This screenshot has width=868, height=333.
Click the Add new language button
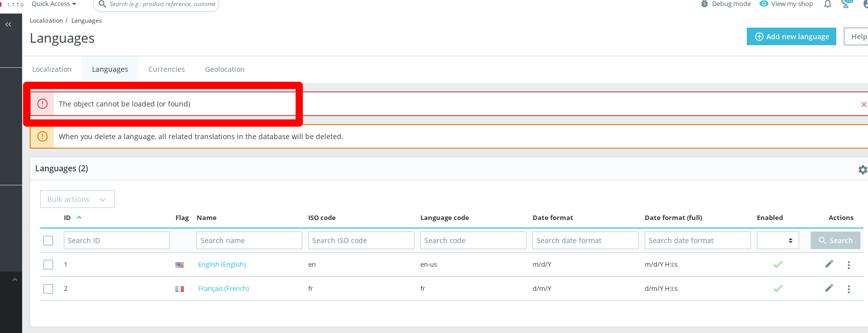pos(792,37)
